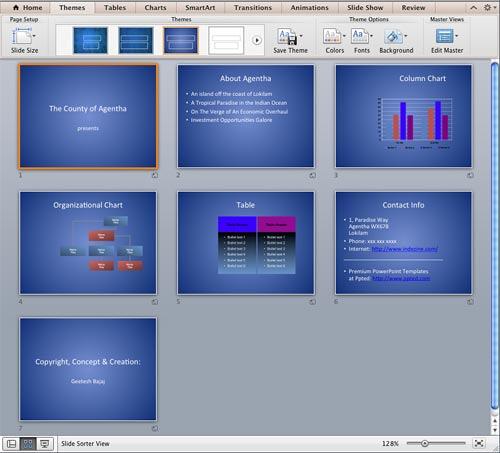Screen dimensions: 500x453
Task: Open the Home ribbon tab
Action: (28, 7)
